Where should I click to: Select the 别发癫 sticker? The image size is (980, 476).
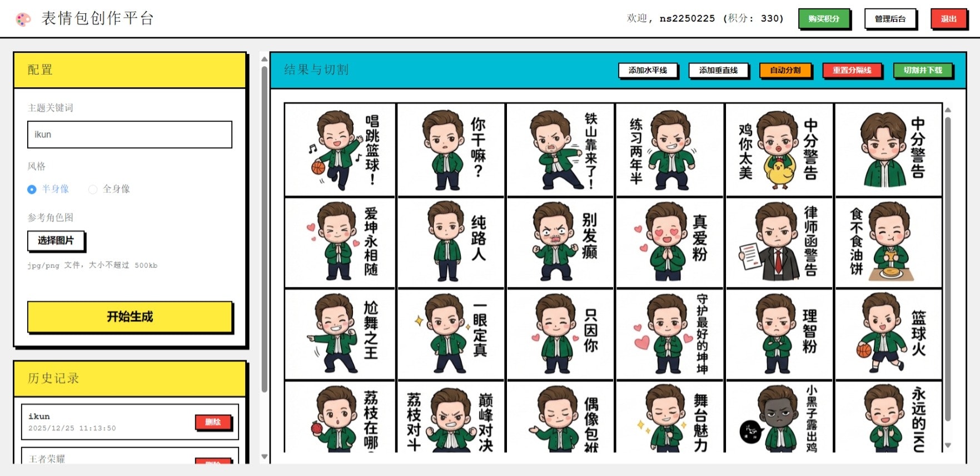click(560, 242)
